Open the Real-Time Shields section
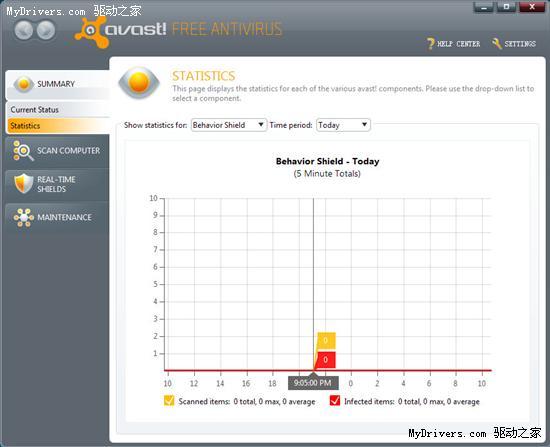550x447 pixels. tap(57, 184)
